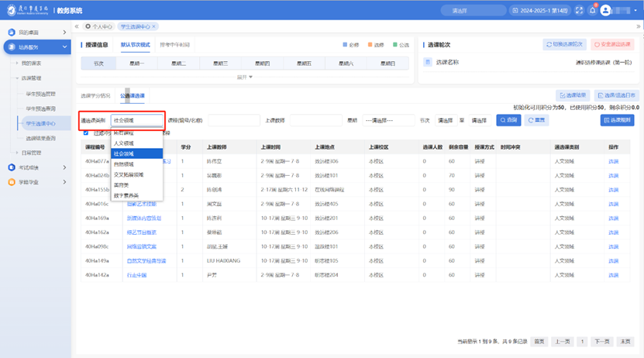The image size is (644, 358).
Task: Close the 学生选课中心 tab
Action: point(154,26)
